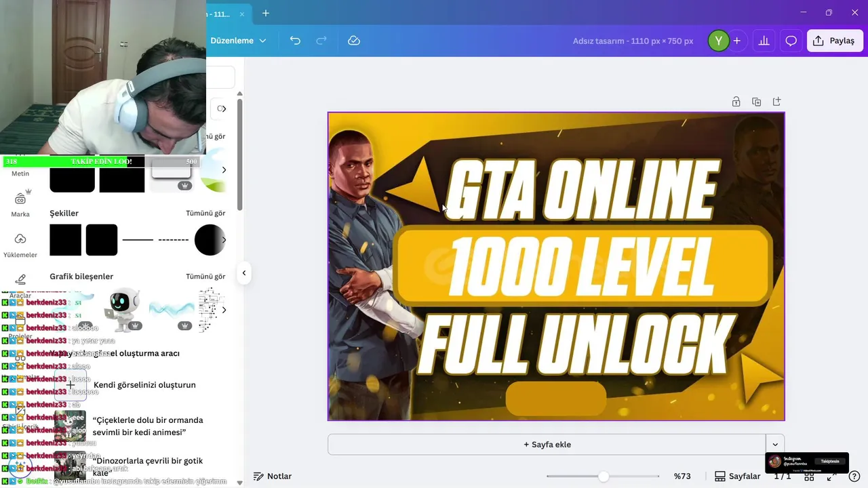Viewport: 868px width, 488px height.
Task: Open the Metin sidebar section
Action: (x=20, y=173)
